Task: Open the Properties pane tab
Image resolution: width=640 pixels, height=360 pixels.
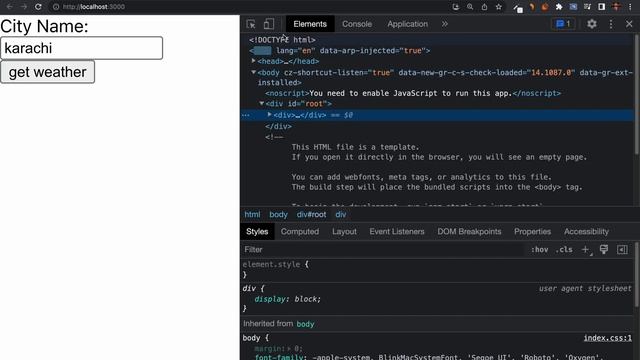Action: [532, 231]
